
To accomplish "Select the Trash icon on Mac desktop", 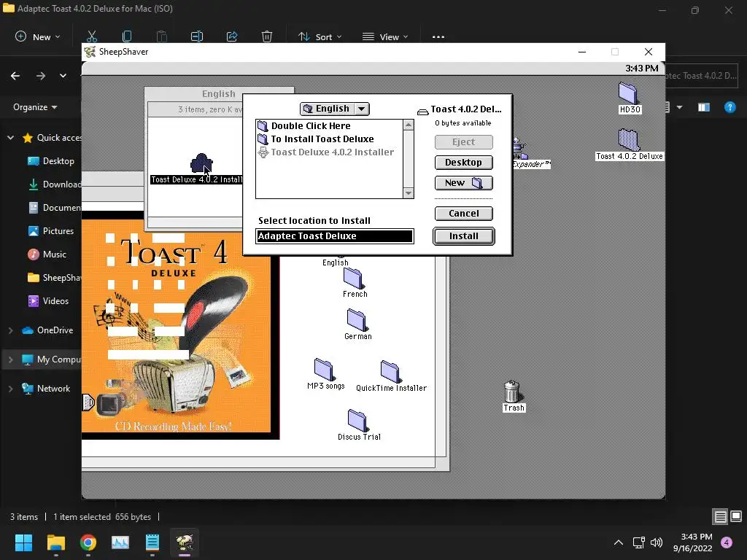I will 512,392.
